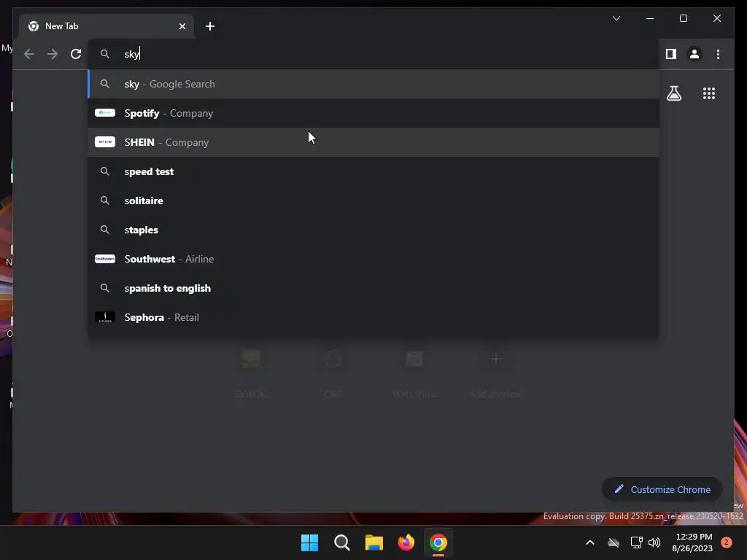This screenshot has width=747, height=560.
Task: Open the Chrome profile avatar menu
Action: (x=694, y=54)
